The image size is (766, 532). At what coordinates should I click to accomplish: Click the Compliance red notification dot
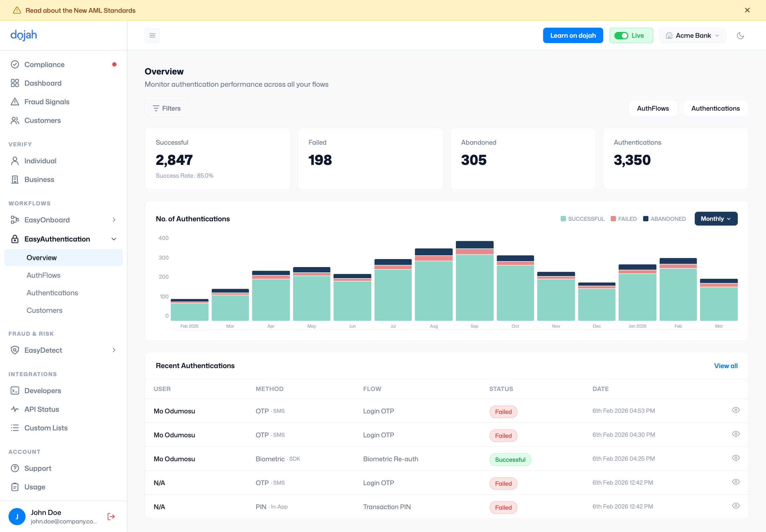point(114,64)
